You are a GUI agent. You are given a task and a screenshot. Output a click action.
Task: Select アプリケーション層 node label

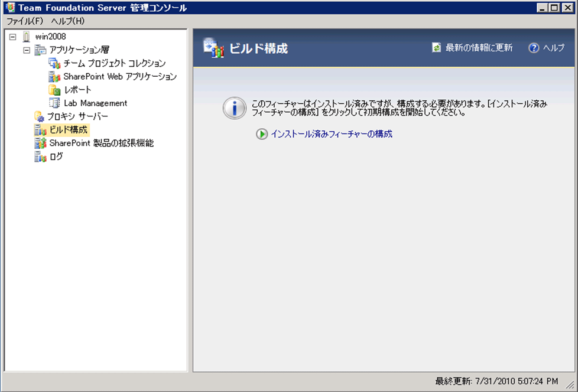(79, 50)
